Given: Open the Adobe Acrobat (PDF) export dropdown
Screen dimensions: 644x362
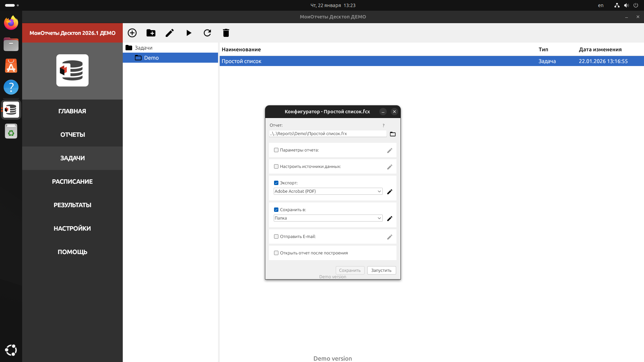Looking at the screenshot, I should tap(328, 191).
